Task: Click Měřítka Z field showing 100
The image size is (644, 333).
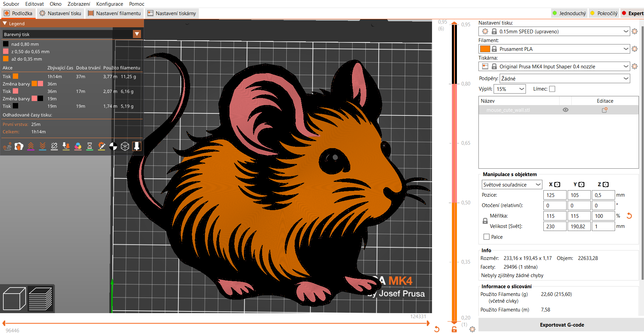Action: [x=603, y=216]
